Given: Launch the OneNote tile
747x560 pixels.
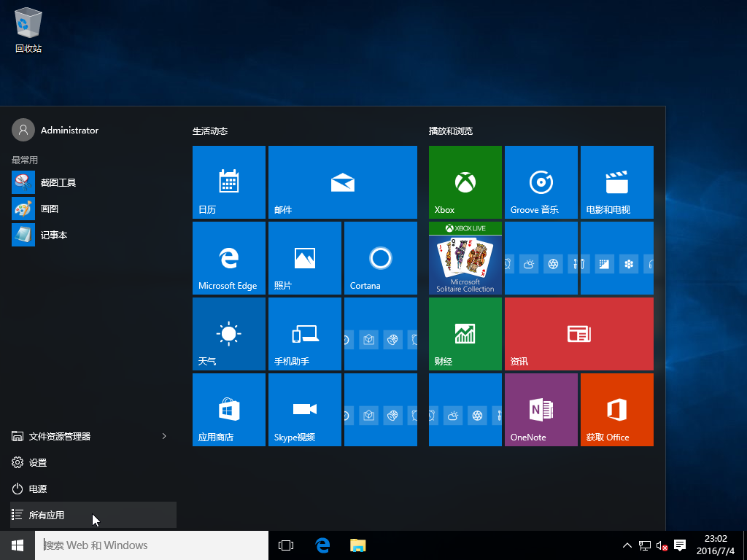Looking at the screenshot, I should 541,410.
